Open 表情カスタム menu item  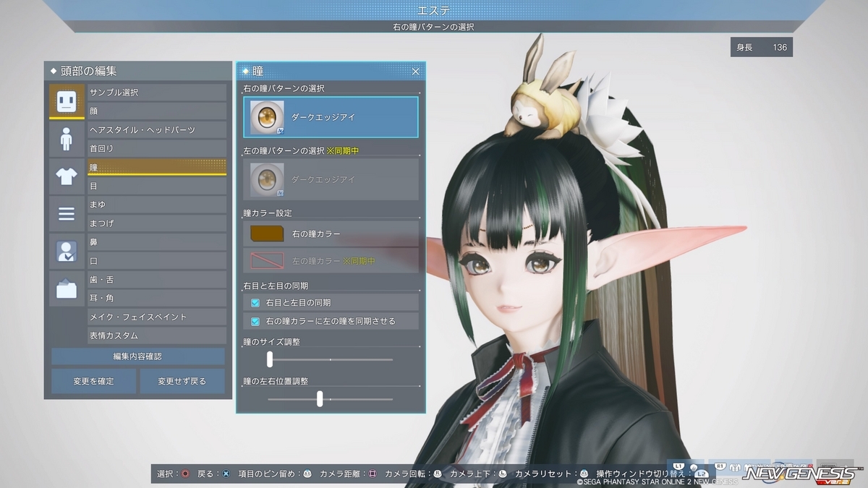[157, 336]
